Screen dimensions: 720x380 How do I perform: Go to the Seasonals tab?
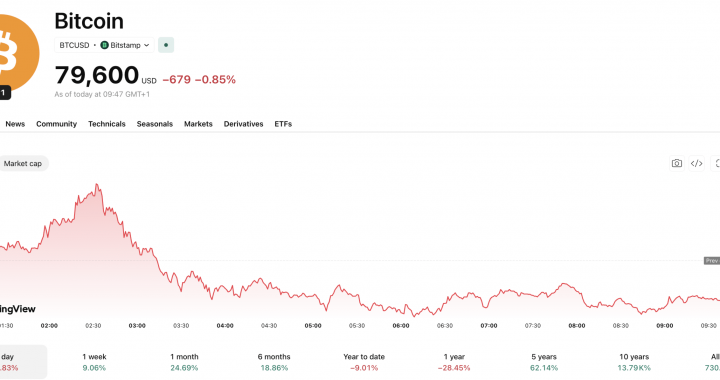tap(155, 124)
